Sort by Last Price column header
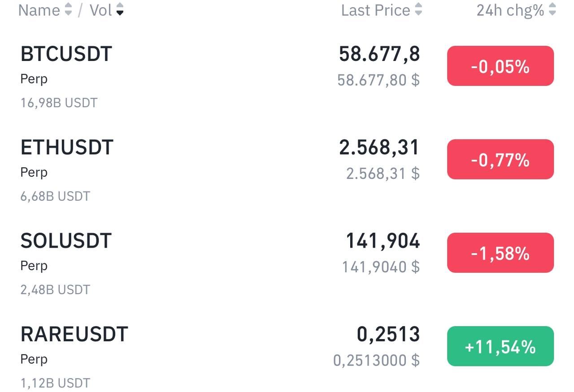 [376, 10]
